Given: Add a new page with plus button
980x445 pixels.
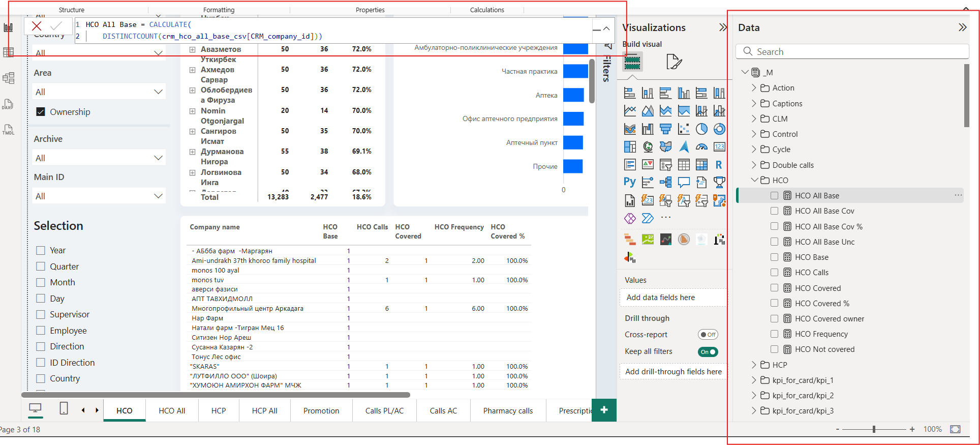Looking at the screenshot, I should (604, 410).
